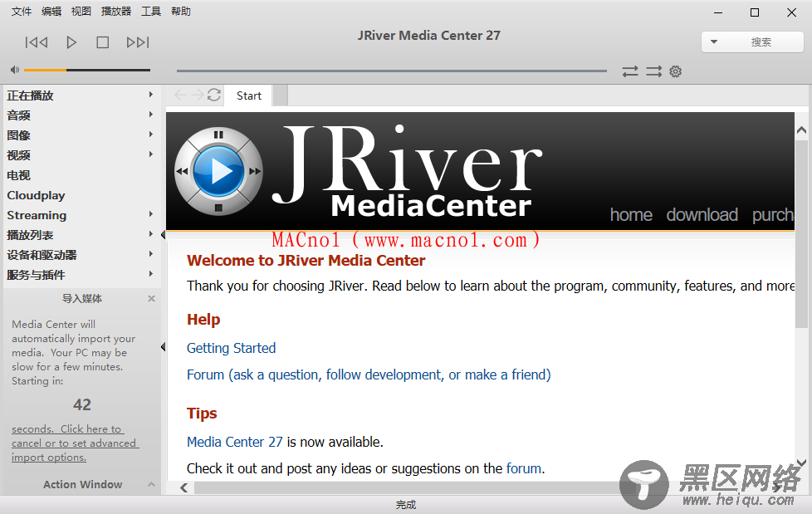Image resolution: width=812 pixels, height=514 pixels.
Task: Open the Getting Started link
Action: (231, 348)
